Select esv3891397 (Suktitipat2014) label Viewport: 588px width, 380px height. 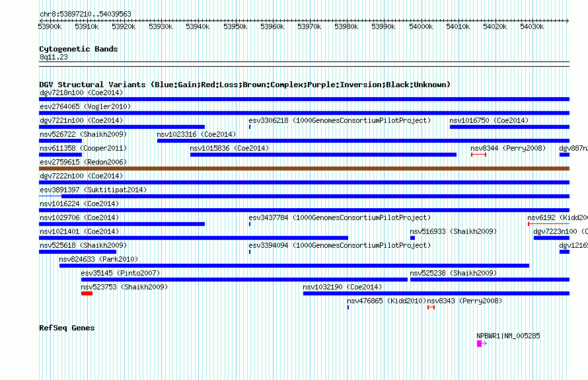click(93, 190)
